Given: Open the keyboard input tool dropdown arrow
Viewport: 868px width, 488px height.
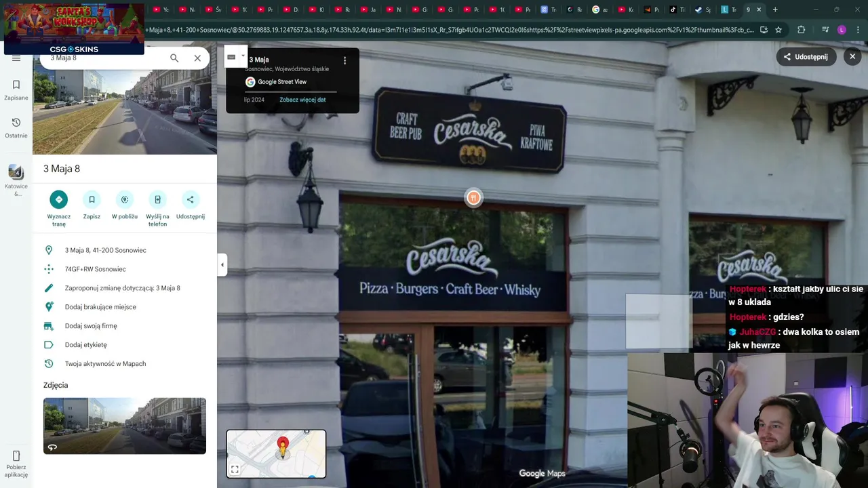Looking at the screenshot, I should 243,56.
